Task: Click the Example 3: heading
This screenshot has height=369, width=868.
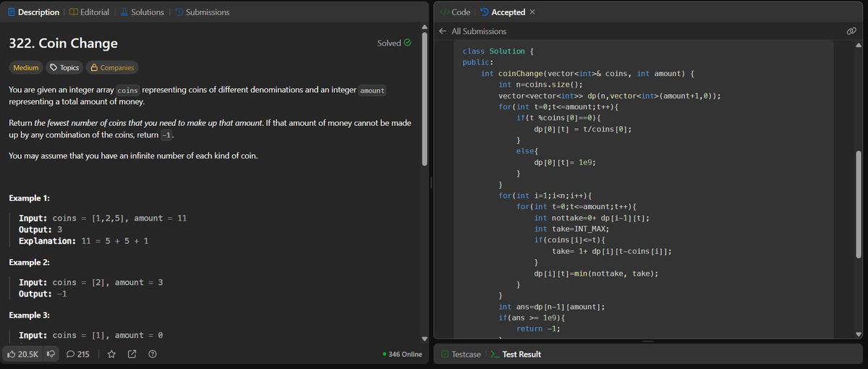Action: pyautogui.click(x=29, y=316)
